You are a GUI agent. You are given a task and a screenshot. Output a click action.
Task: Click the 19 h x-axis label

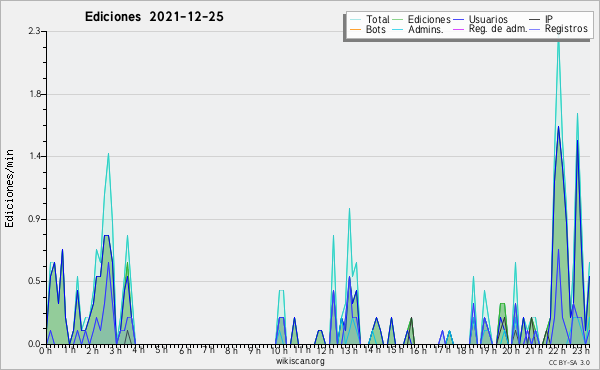click(488, 351)
